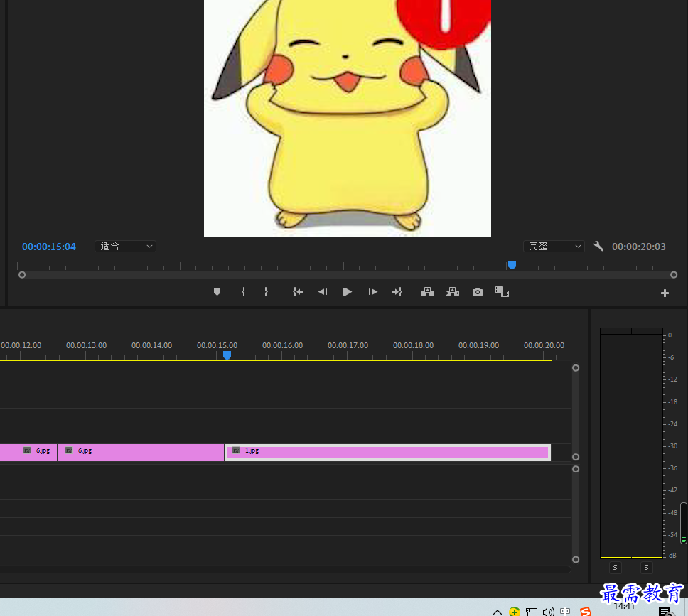Click the Pikachu image in program monitor
The height and width of the screenshot is (616, 688).
coord(348,119)
